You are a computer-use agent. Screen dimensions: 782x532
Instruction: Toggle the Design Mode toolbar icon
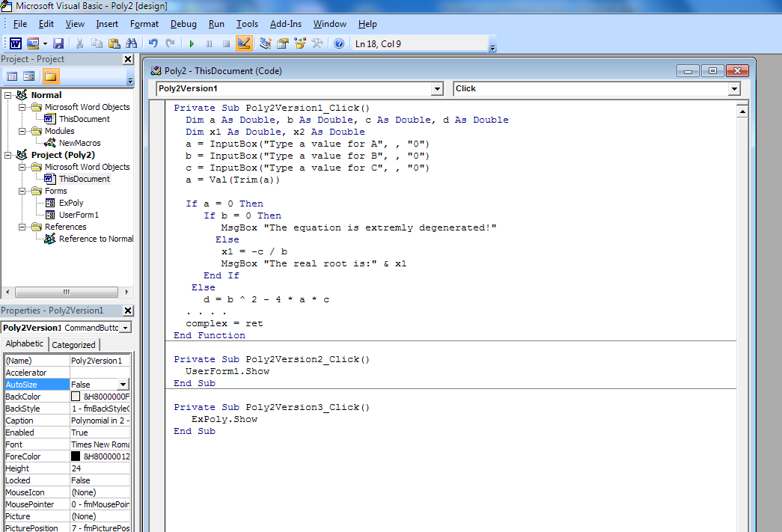244,43
